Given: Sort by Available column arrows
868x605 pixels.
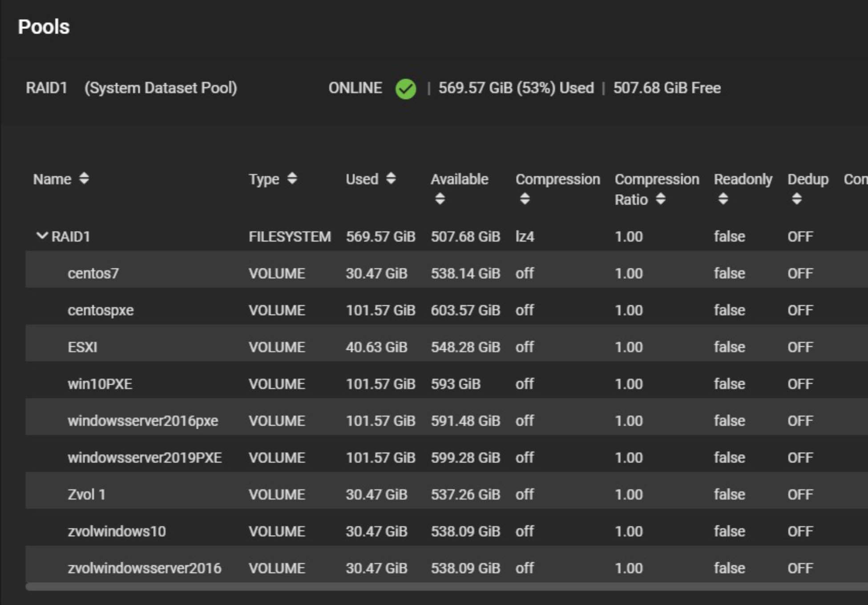Looking at the screenshot, I should click(440, 199).
